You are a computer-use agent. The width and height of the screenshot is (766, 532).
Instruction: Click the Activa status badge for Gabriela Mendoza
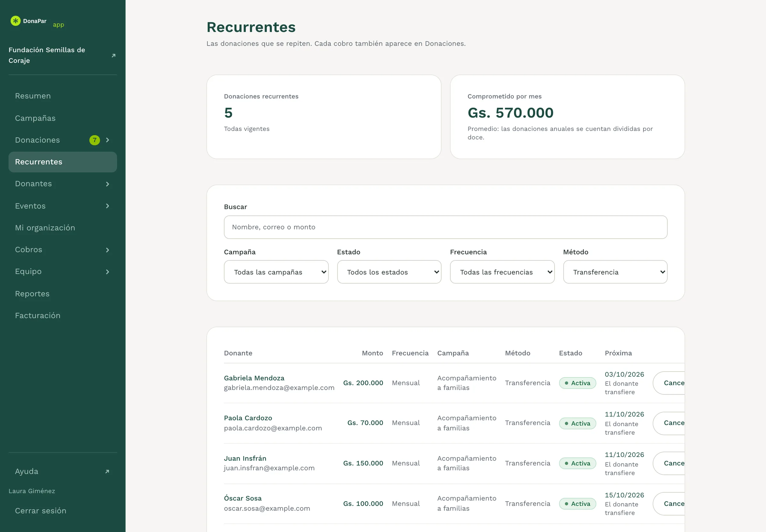coord(577,383)
